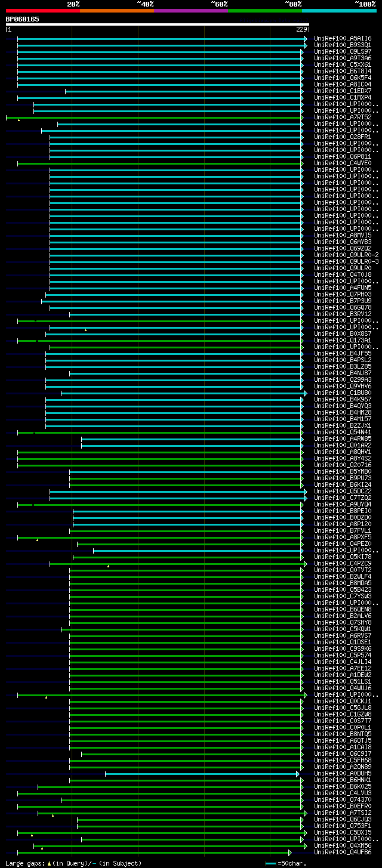Open the UniRef100_C7TZQ2 entry

(343, 498)
